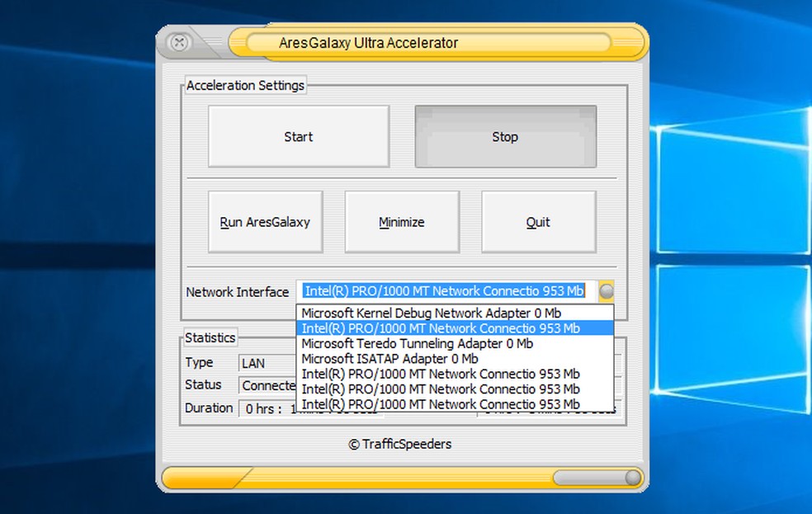Click the grey round knob on bottom bar

(632, 477)
